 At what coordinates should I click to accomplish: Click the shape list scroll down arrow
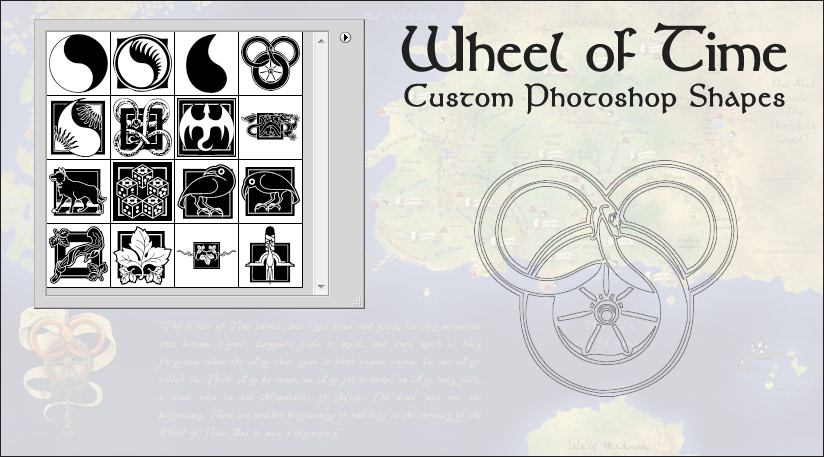click(x=321, y=287)
